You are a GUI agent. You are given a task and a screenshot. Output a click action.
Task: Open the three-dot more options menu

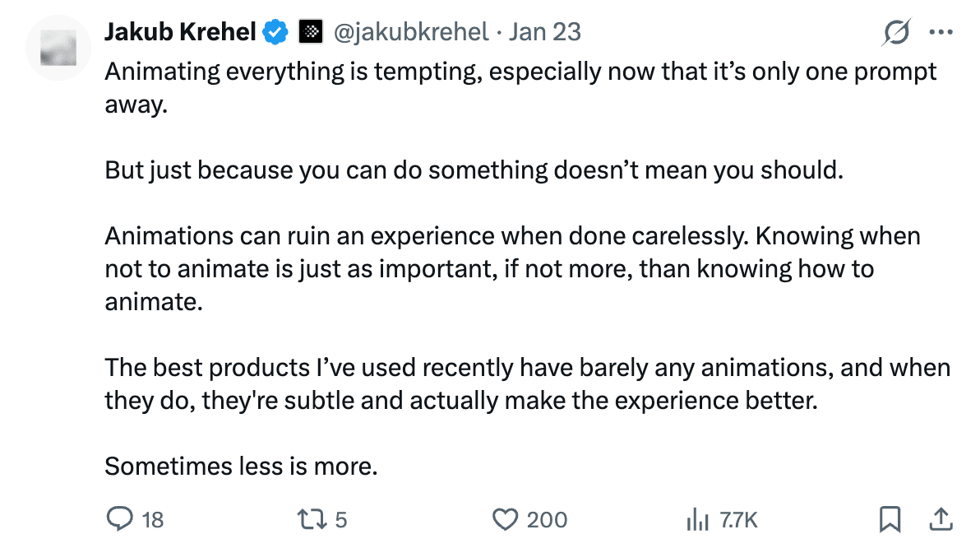pos(940,33)
